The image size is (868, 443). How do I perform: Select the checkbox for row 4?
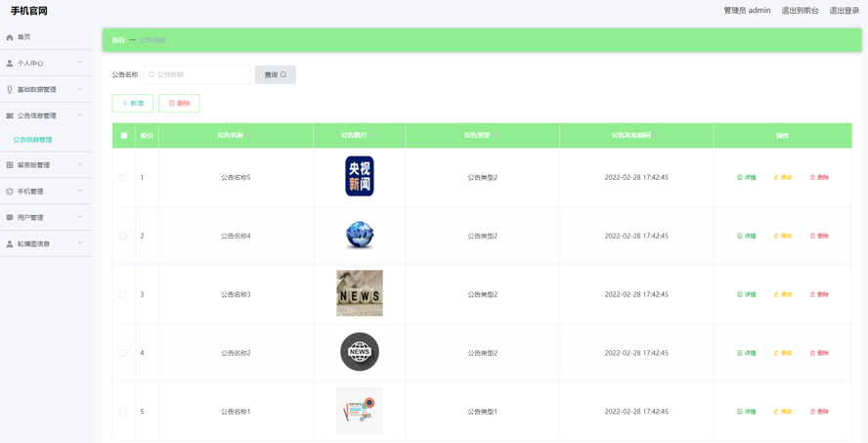pos(123,353)
